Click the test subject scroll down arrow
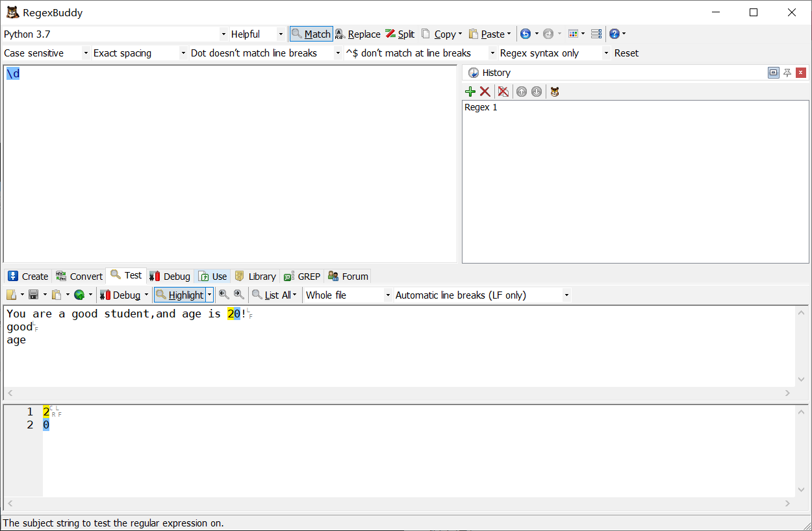Image resolution: width=812 pixels, height=531 pixels. [x=801, y=380]
